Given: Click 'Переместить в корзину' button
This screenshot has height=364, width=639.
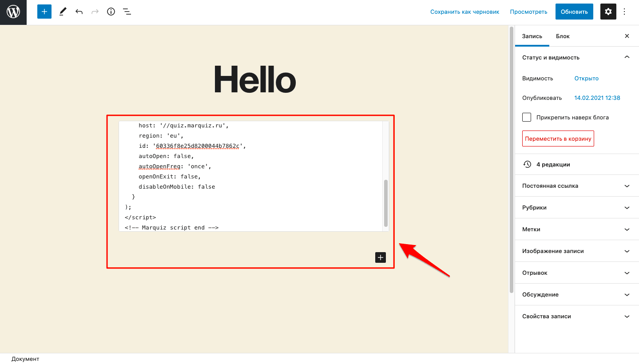Looking at the screenshot, I should 558,138.
